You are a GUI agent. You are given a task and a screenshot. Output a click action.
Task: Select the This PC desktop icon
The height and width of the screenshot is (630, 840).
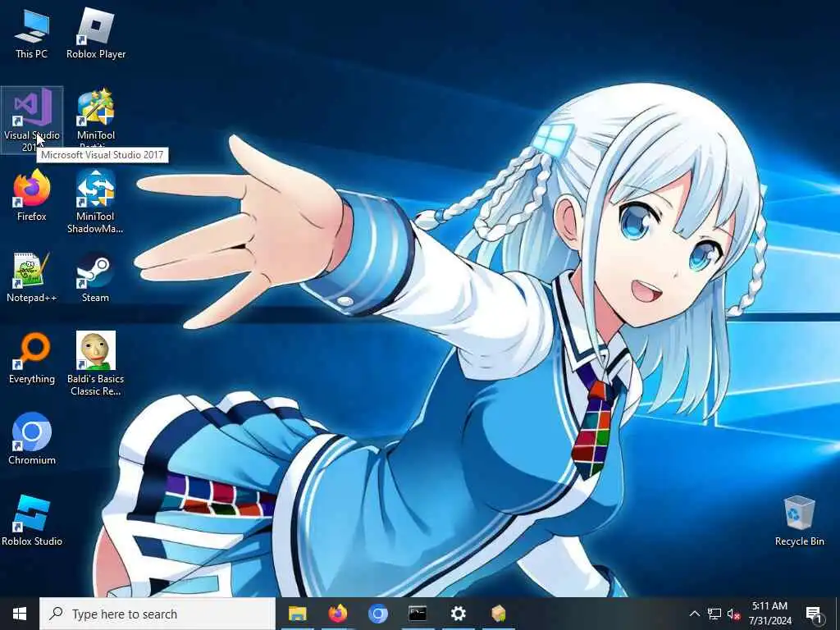click(x=32, y=33)
